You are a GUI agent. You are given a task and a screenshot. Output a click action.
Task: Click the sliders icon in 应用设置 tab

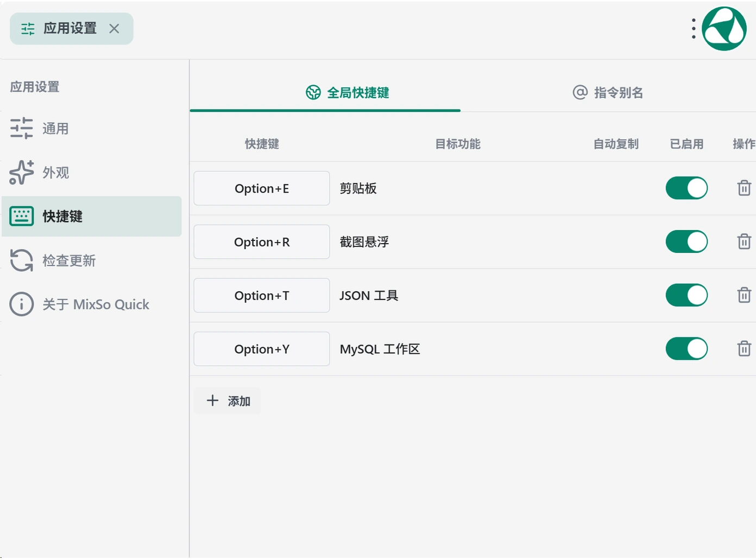28,29
